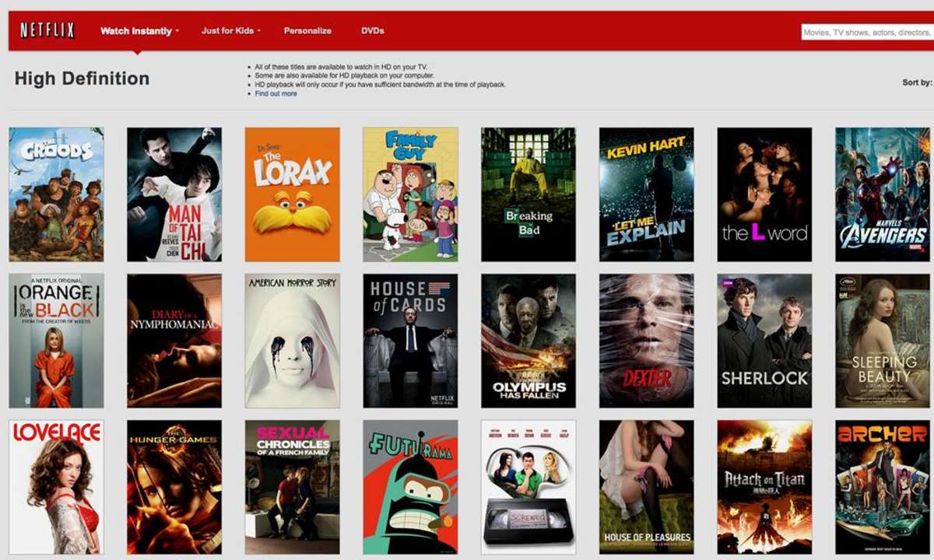Choose Sexual Chronicles of a French Family
This screenshot has height=560, width=934.
pyautogui.click(x=292, y=487)
